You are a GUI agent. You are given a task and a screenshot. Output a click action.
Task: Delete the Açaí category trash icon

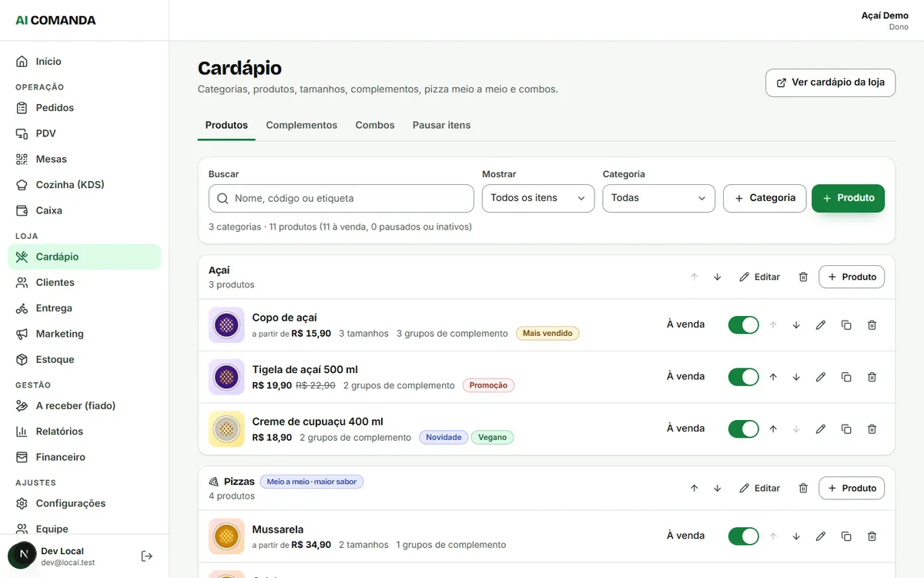(x=803, y=277)
